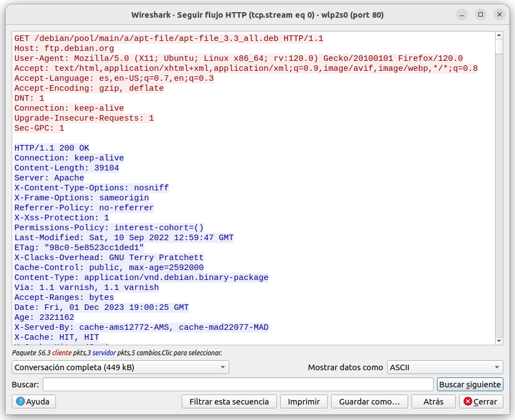
Task: Select the request Connection: keep-alive line
Action: click(x=69, y=108)
